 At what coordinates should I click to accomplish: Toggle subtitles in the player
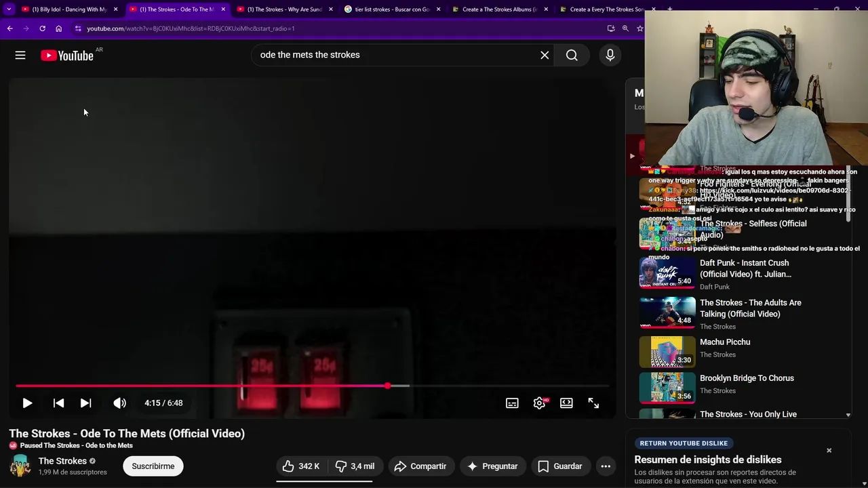point(512,403)
